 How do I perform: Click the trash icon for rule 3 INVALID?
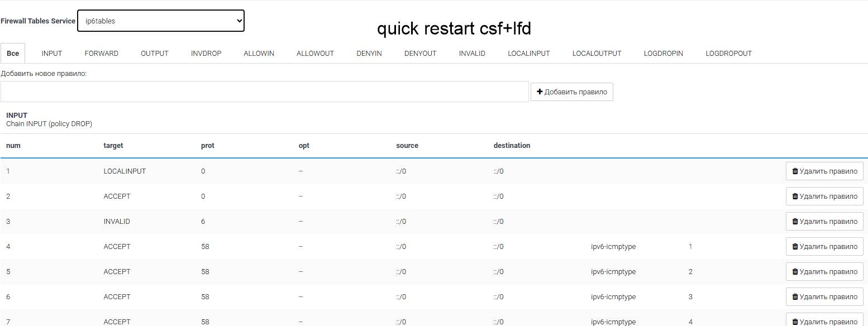(x=795, y=221)
